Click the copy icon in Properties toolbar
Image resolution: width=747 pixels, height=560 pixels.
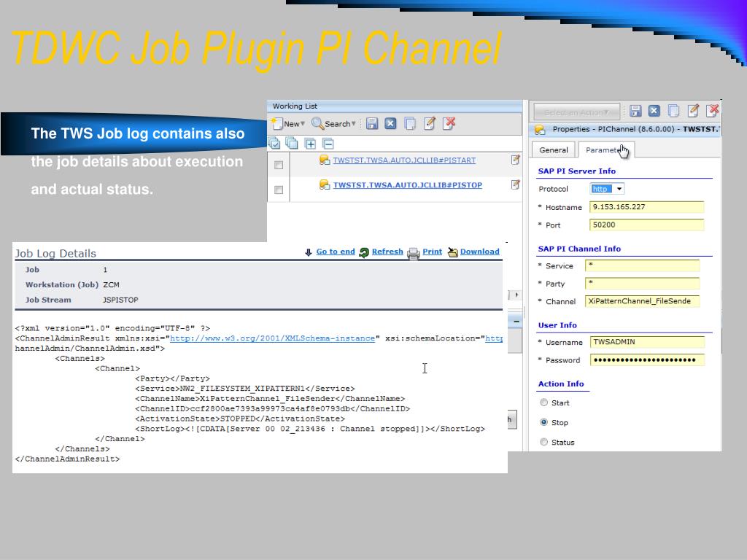[673, 111]
